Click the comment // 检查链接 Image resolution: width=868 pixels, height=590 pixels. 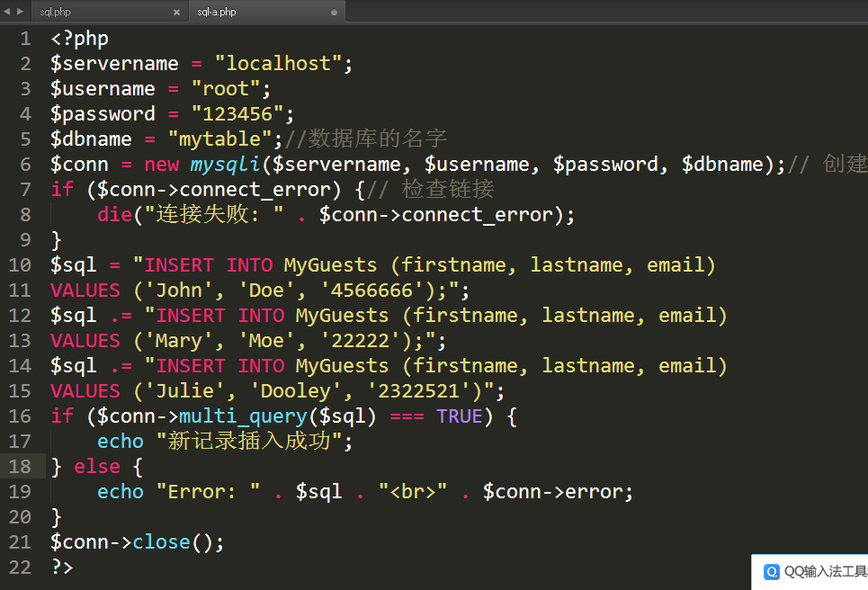point(431,189)
